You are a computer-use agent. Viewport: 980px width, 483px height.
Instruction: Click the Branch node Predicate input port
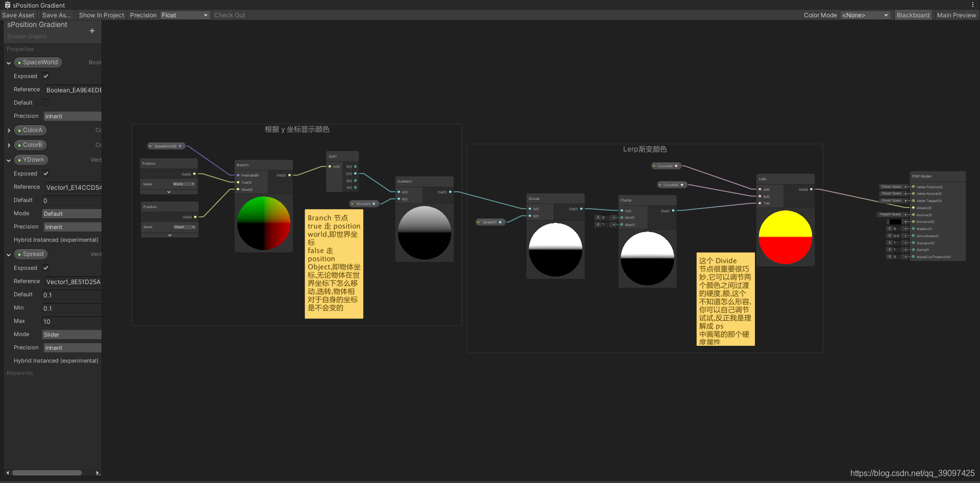[238, 175]
